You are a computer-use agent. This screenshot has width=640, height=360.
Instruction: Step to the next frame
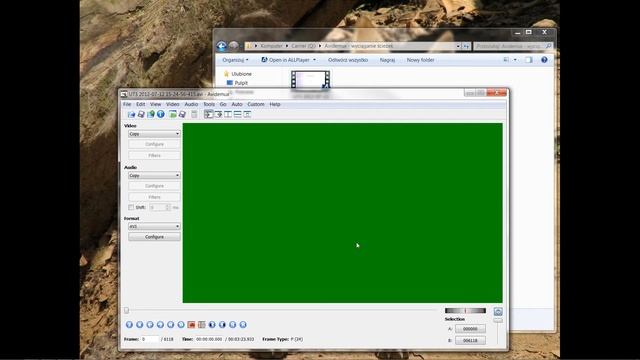coord(160,324)
